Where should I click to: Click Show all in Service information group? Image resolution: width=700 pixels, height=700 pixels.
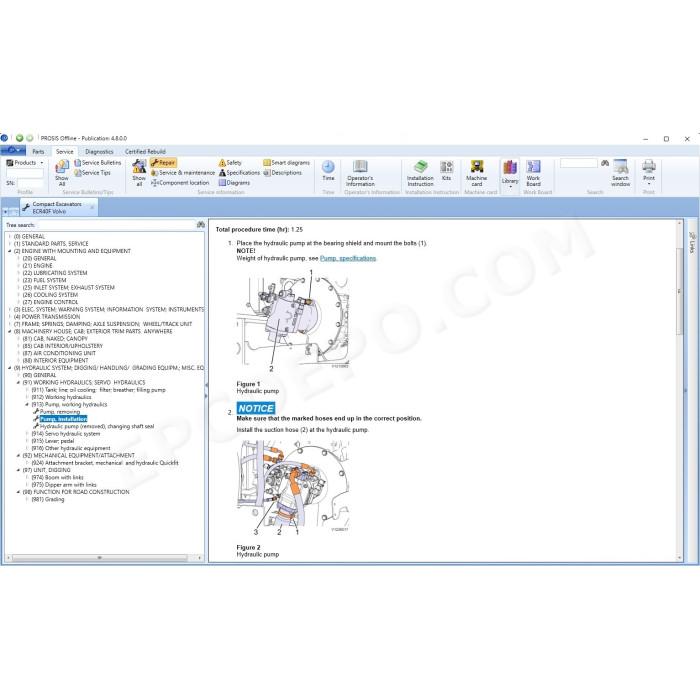coord(139,173)
